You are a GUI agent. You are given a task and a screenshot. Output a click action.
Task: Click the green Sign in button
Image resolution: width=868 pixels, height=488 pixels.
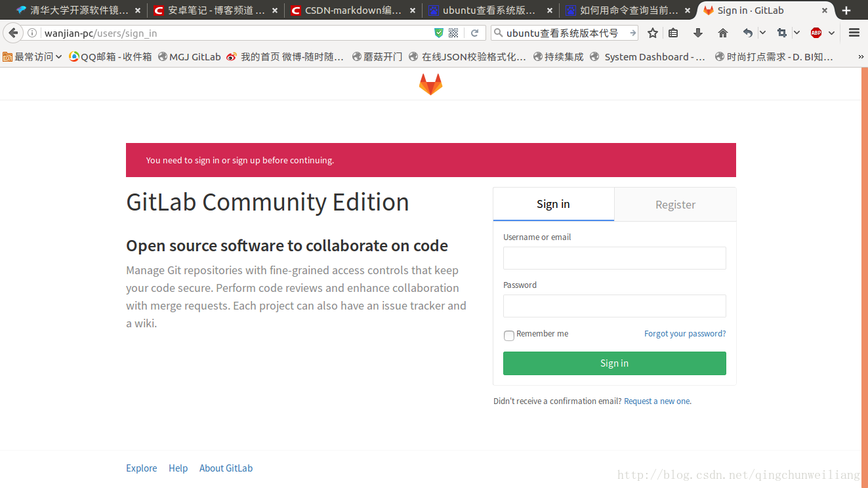pyautogui.click(x=615, y=363)
